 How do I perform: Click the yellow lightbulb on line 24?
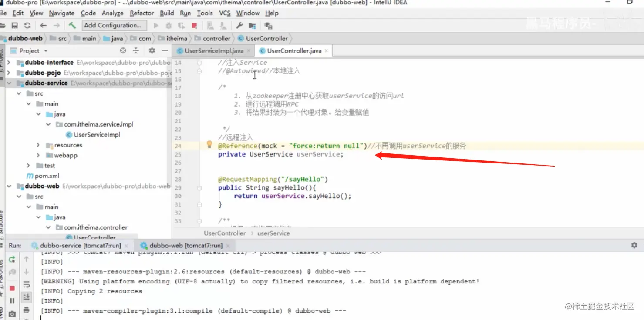[x=209, y=144]
